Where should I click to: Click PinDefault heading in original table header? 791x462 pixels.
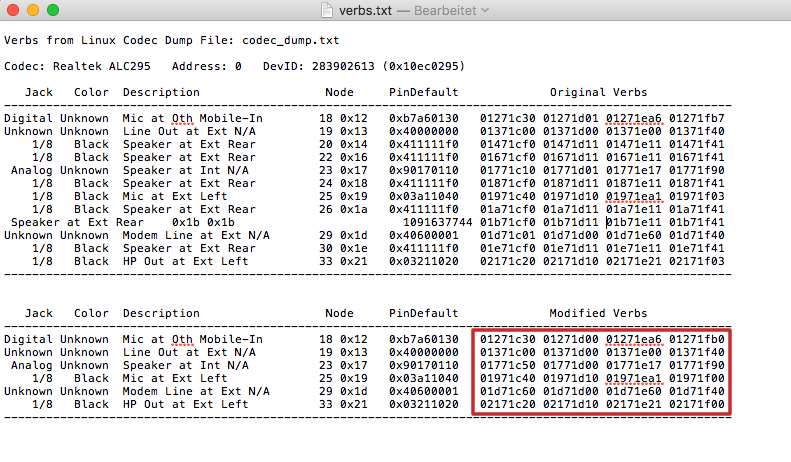[x=424, y=92]
